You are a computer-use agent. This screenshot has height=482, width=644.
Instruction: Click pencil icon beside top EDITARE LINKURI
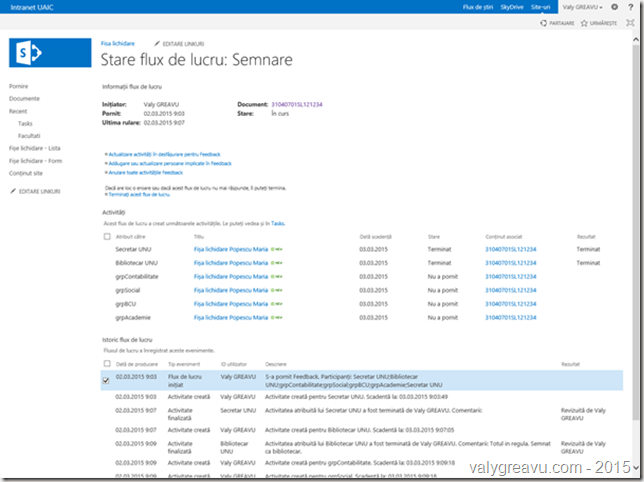pos(155,44)
